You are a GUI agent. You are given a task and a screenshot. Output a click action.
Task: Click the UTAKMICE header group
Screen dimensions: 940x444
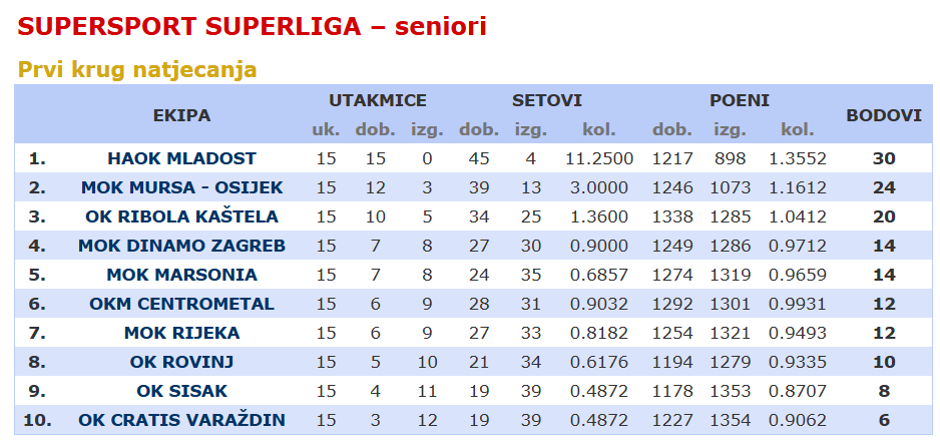pyautogui.click(x=377, y=100)
